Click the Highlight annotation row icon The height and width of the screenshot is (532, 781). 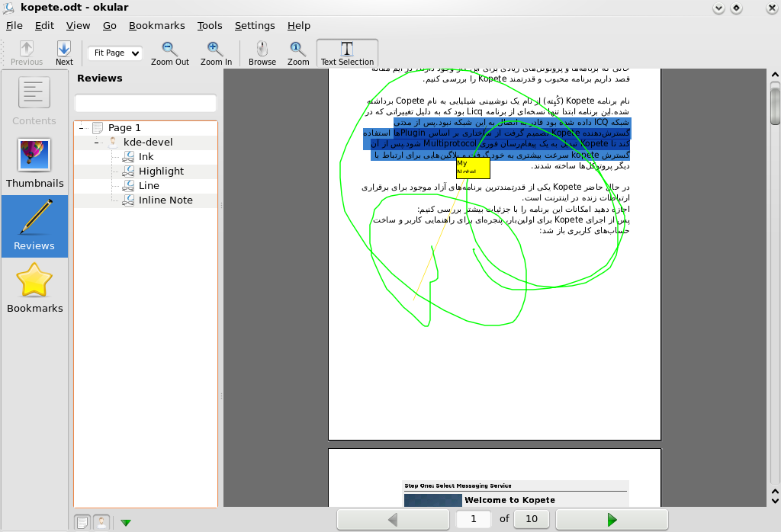(x=128, y=171)
